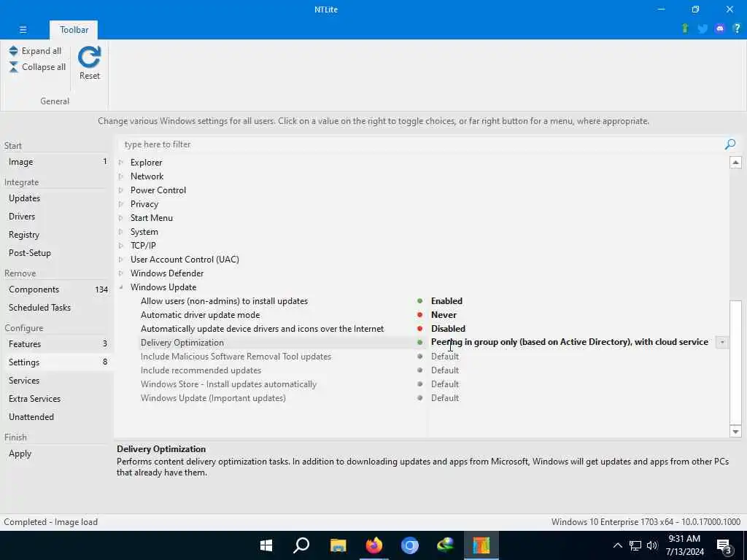Screen dimensions: 747x560
Task: Toggle Automatic driver update mode Never value
Action: (444, 315)
